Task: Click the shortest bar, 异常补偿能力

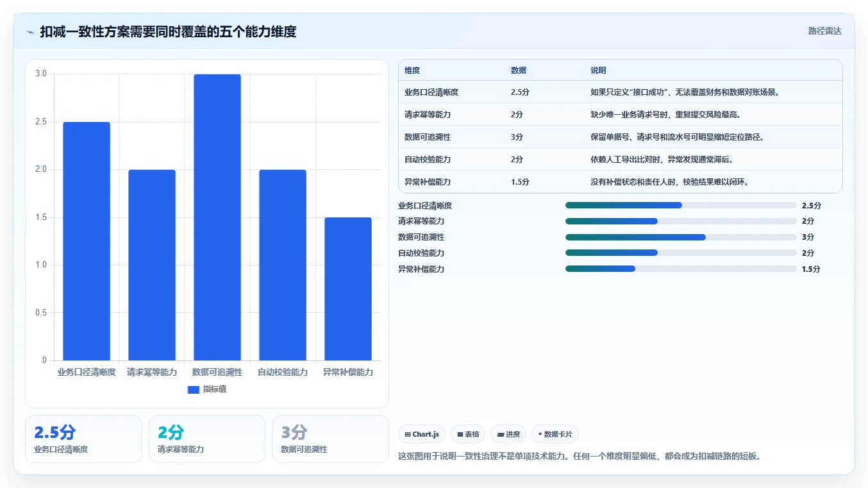Action: click(348, 289)
